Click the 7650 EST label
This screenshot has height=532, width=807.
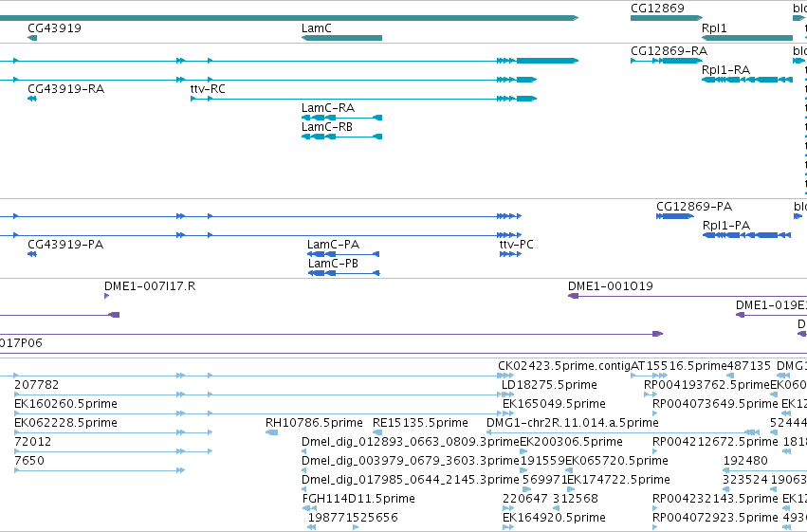pyautogui.click(x=29, y=461)
